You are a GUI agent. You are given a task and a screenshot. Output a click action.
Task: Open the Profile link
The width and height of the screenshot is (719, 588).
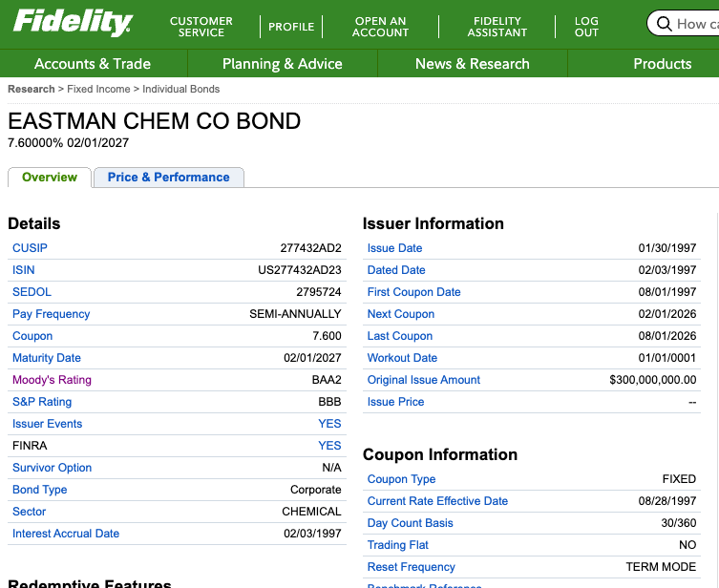point(291,27)
